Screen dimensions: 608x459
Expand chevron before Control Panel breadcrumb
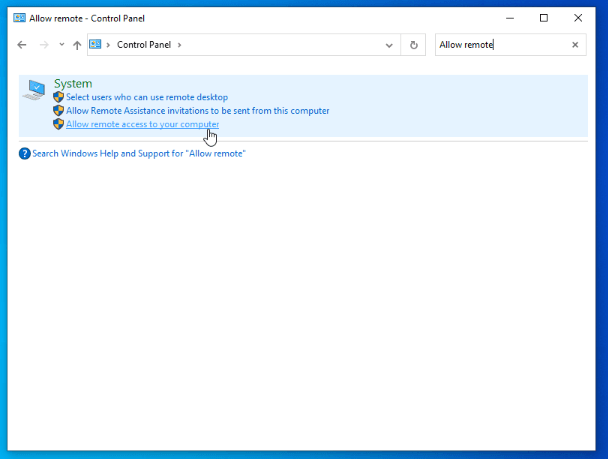coord(108,45)
